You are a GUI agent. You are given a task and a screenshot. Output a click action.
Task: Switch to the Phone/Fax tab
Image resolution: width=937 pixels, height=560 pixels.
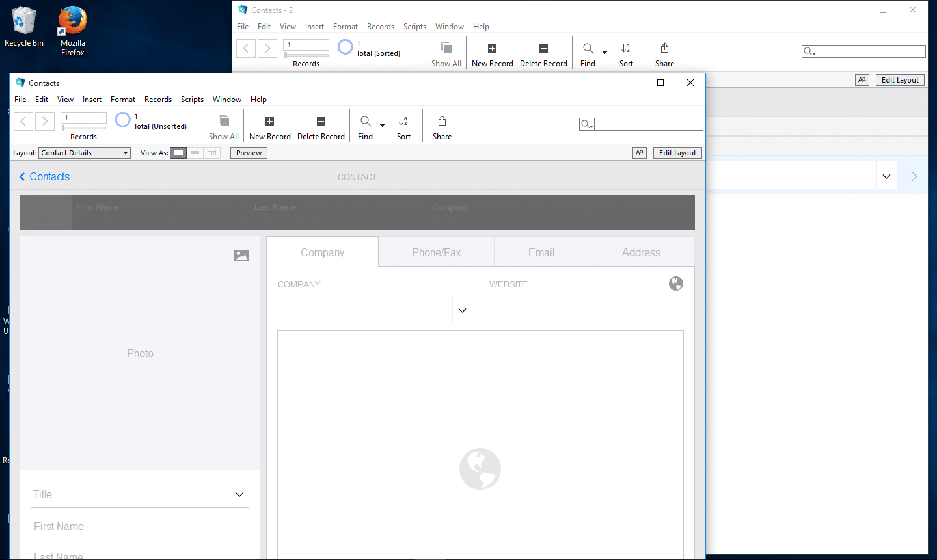(436, 252)
